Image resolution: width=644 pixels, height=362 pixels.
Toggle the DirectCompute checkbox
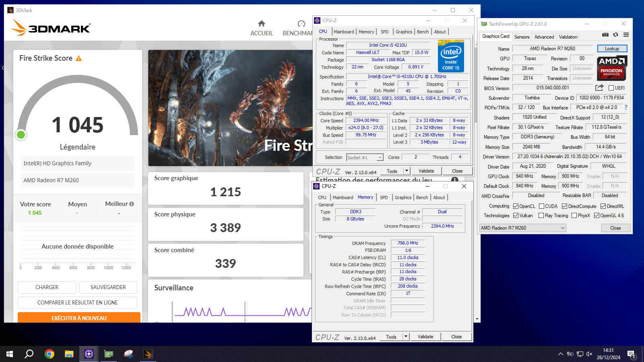564,206
